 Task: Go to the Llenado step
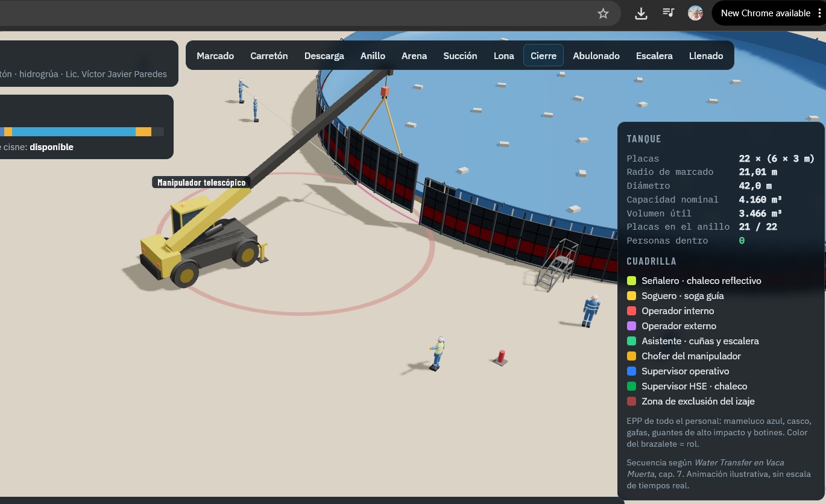(706, 55)
